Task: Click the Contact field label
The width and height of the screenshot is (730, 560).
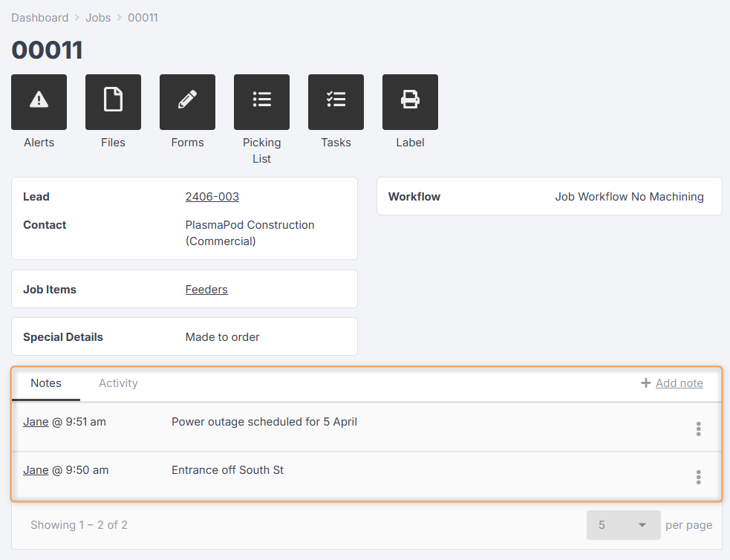Action: coord(45,225)
